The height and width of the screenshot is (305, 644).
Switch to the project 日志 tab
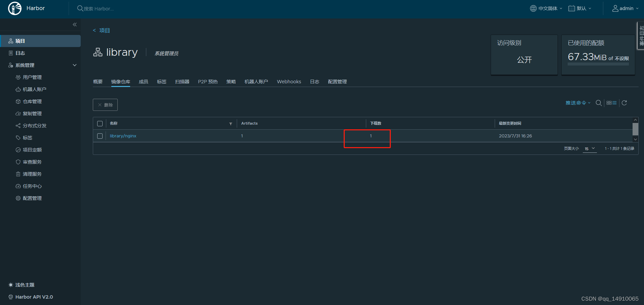[x=314, y=82]
